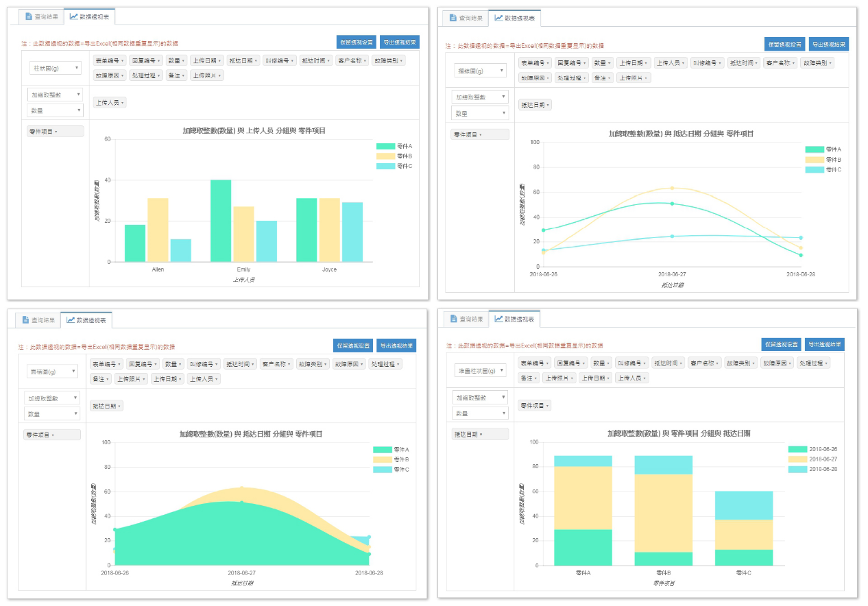Click document icon on bar chart panel's query tab
This screenshot has width=868, height=606.
point(27,16)
